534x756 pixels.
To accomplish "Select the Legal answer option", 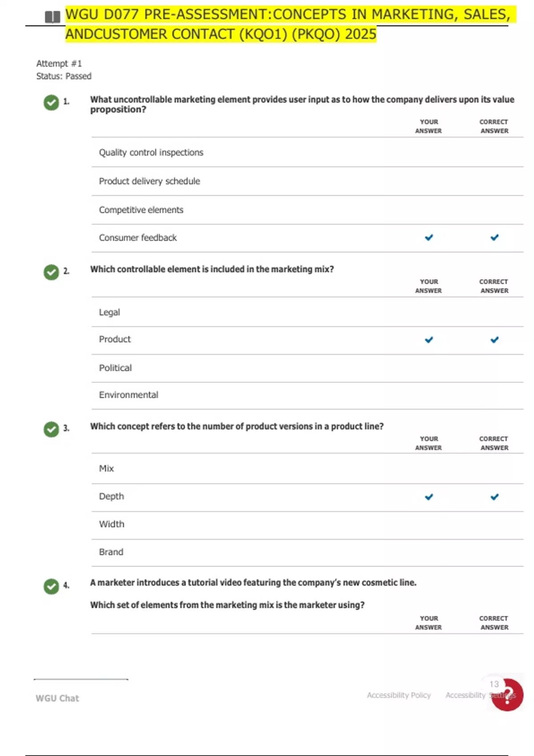I will tap(109, 312).
